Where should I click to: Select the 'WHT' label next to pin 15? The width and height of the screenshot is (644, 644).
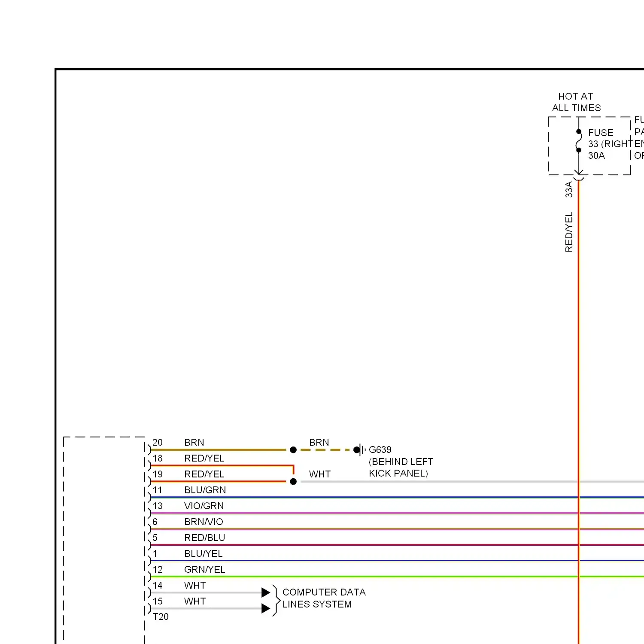[195, 601]
